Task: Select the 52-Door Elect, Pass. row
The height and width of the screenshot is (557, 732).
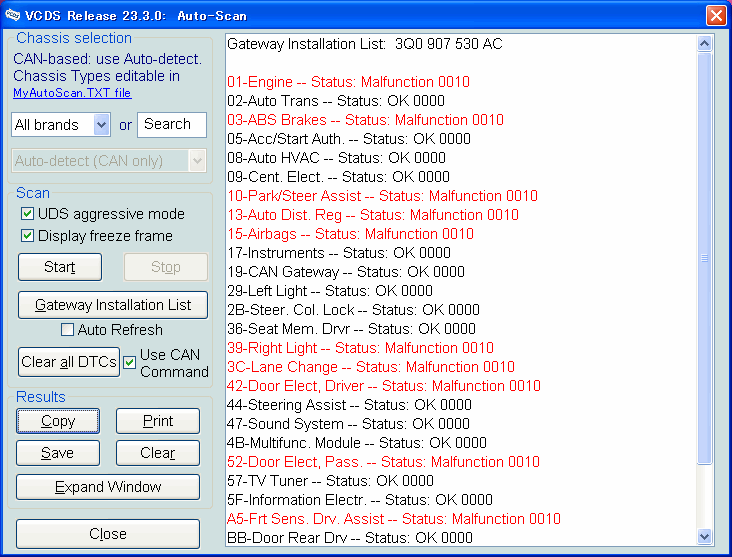Action: 383,462
